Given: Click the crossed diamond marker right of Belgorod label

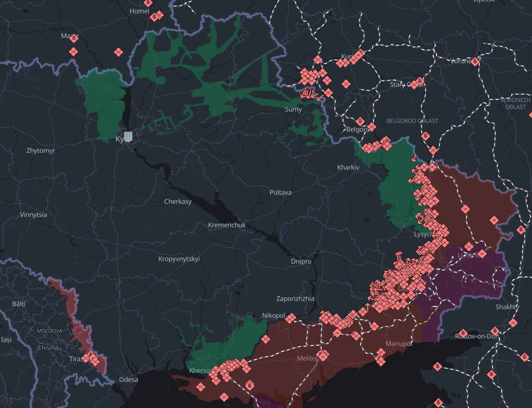Looking at the screenshot, I should tap(372, 127).
